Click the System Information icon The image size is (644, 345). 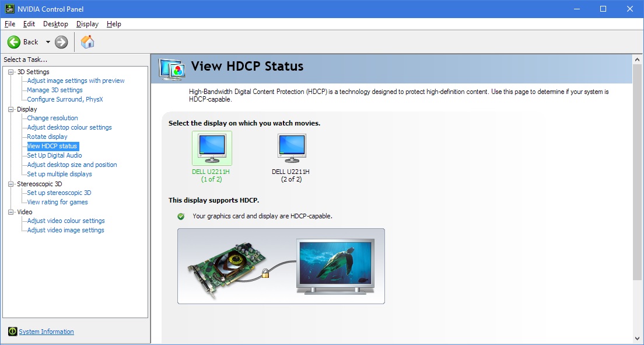coord(13,332)
